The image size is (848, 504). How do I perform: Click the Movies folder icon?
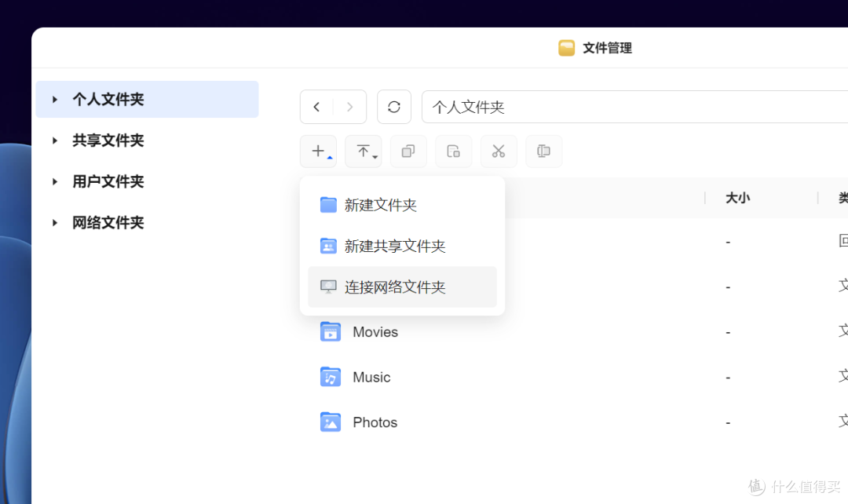(x=331, y=331)
